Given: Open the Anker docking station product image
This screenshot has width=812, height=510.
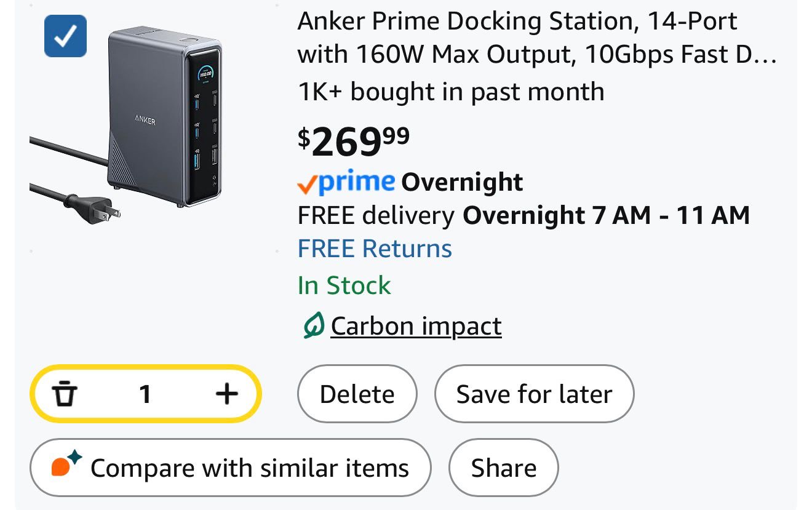Looking at the screenshot, I should [126, 120].
